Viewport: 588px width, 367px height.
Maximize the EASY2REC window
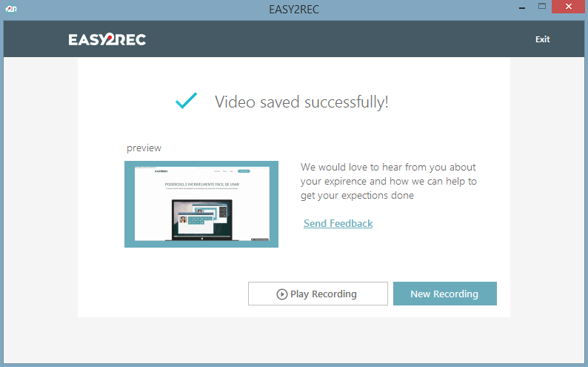click(x=541, y=7)
